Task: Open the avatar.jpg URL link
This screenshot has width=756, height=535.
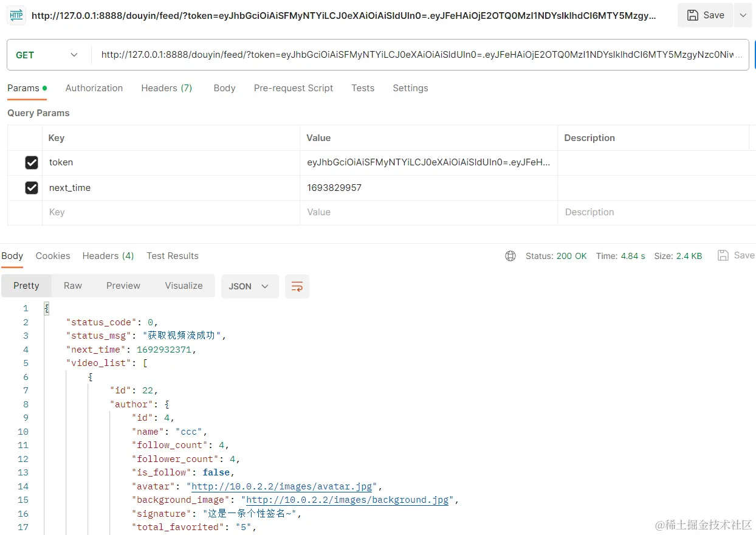Action: click(x=282, y=486)
